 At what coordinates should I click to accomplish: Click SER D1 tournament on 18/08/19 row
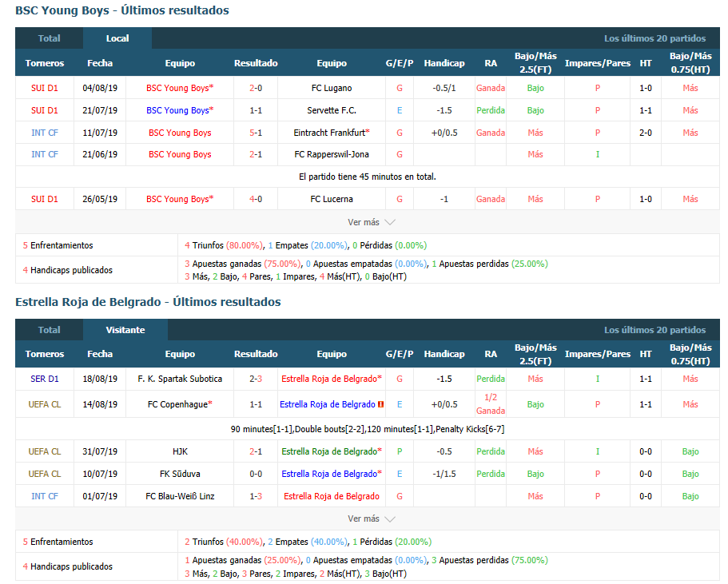[x=45, y=379]
